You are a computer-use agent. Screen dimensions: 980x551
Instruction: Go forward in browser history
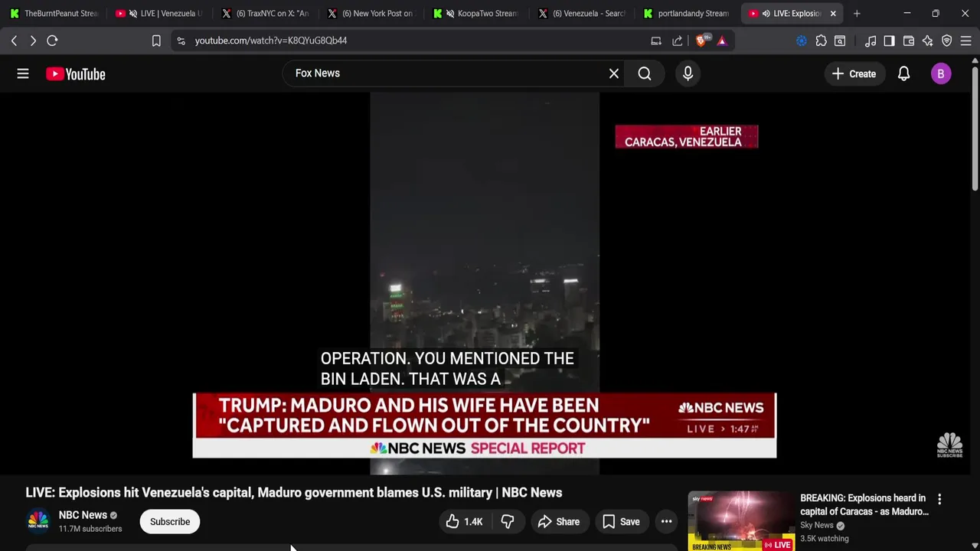click(33, 41)
